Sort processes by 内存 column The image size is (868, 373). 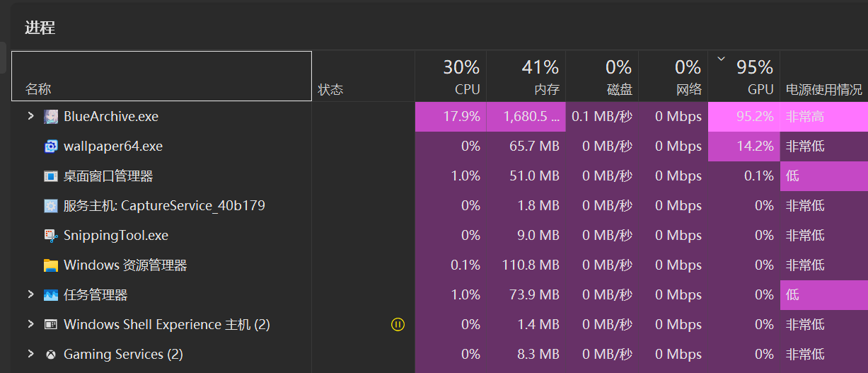[540, 77]
